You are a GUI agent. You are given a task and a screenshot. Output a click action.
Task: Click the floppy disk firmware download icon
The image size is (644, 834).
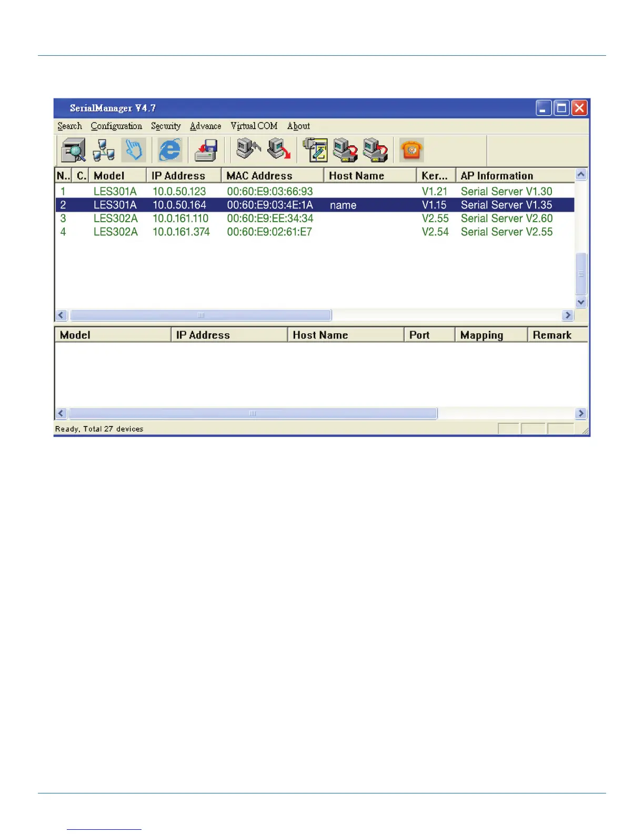[206, 151]
